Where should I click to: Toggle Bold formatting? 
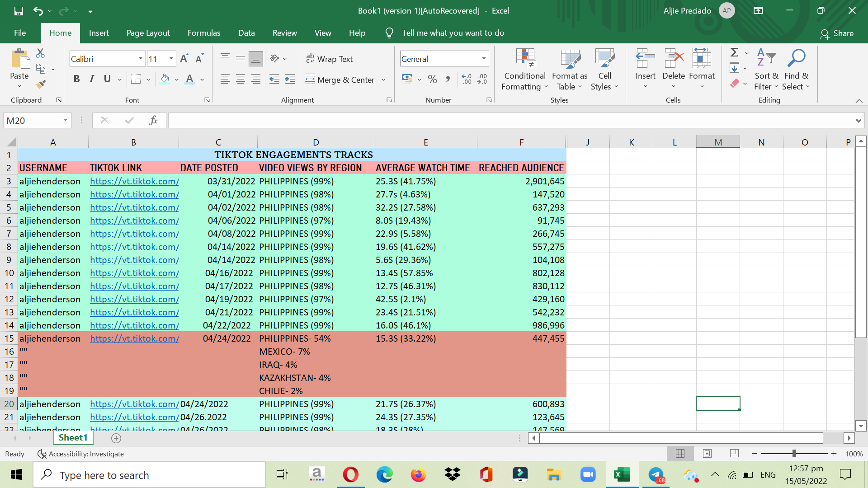(x=76, y=80)
